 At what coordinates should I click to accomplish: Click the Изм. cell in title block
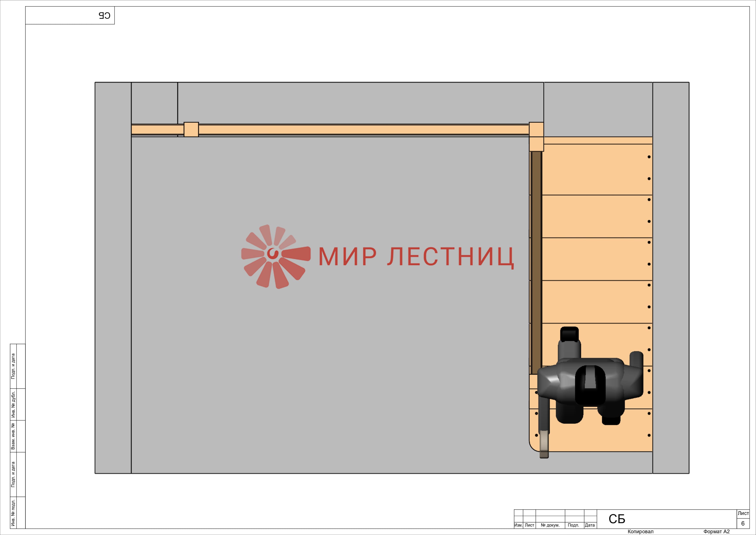click(518, 525)
